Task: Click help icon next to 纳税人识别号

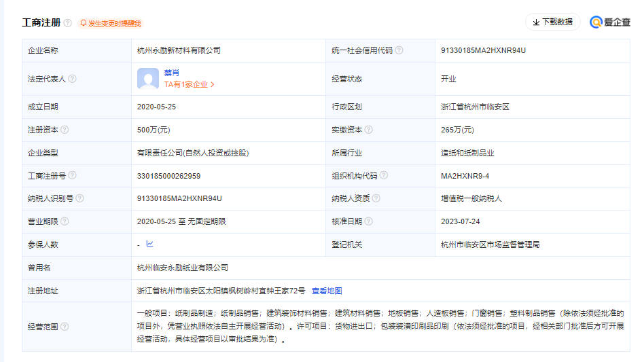Action: (79, 198)
